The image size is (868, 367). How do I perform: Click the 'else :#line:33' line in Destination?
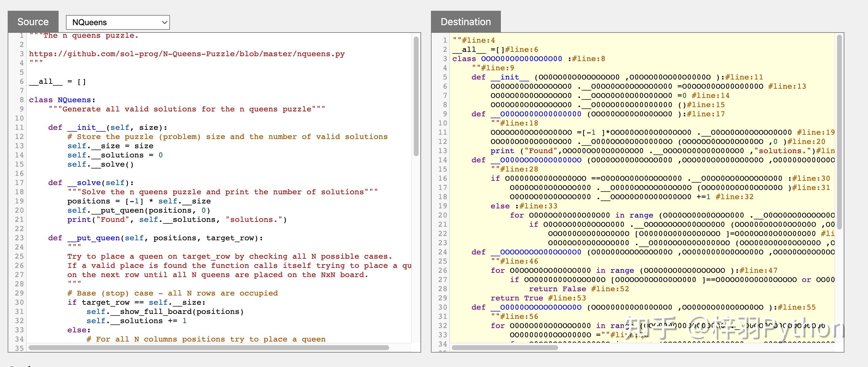[x=524, y=206]
